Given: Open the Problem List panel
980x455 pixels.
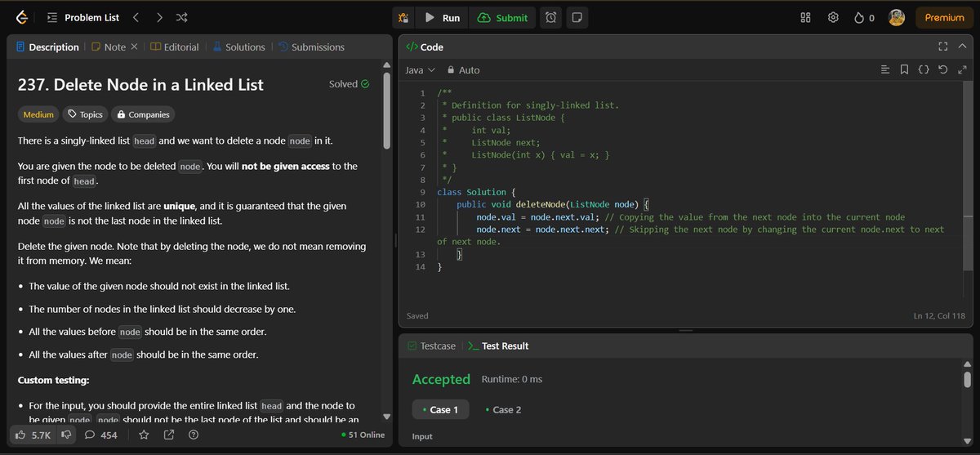Looking at the screenshot, I should click(x=82, y=17).
